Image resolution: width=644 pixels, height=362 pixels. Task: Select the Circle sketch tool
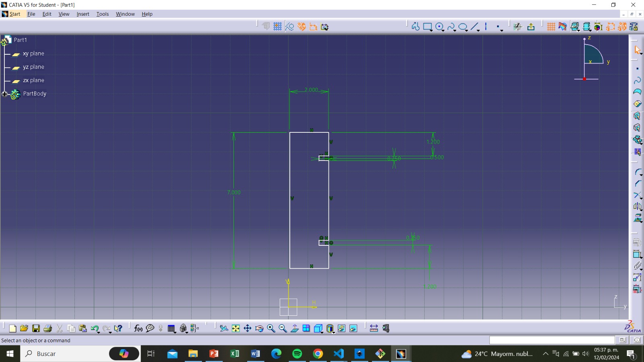tap(439, 27)
